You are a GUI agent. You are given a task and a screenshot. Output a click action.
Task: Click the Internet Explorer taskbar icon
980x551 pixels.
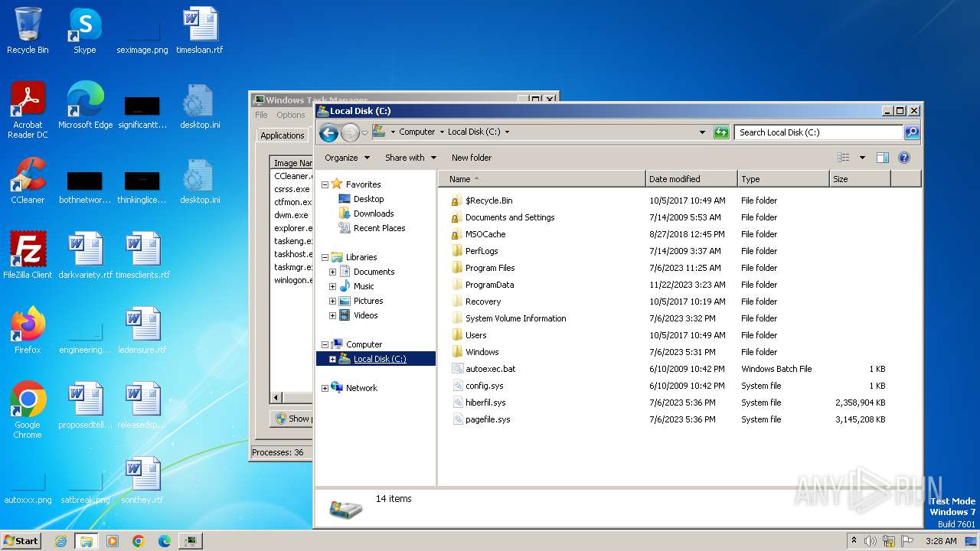click(60, 541)
